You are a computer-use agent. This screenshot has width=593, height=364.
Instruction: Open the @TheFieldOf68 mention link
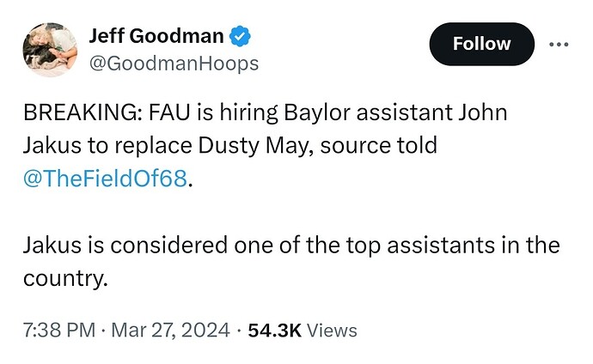point(105,179)
